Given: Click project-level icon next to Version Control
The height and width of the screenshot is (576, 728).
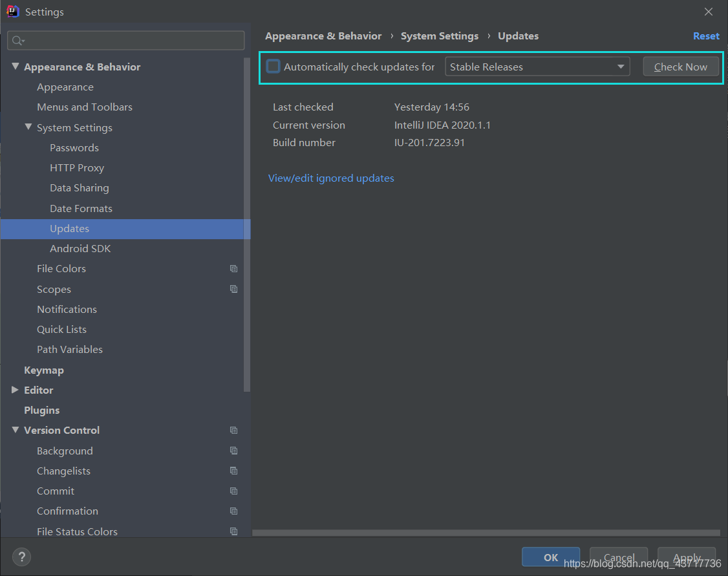Looking at the screenshot, I should click(233, 431).
